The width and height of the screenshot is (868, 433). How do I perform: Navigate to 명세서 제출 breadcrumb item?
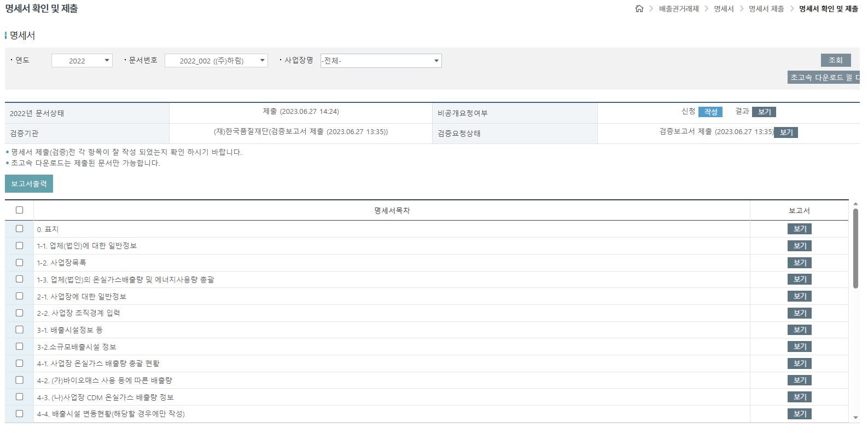point(766,9)
